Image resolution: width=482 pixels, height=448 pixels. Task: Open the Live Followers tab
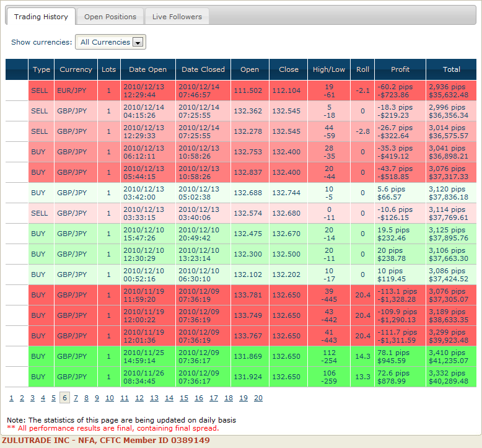(177, 17)
